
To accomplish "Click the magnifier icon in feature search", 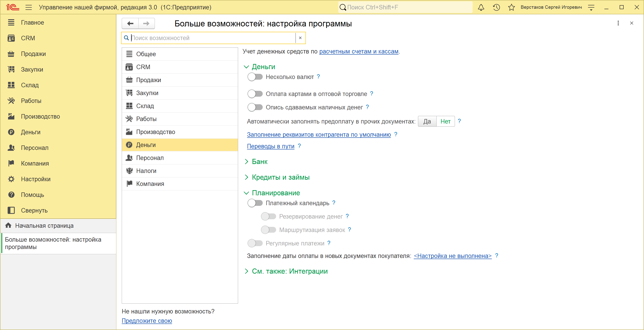I will coord(126,38).
